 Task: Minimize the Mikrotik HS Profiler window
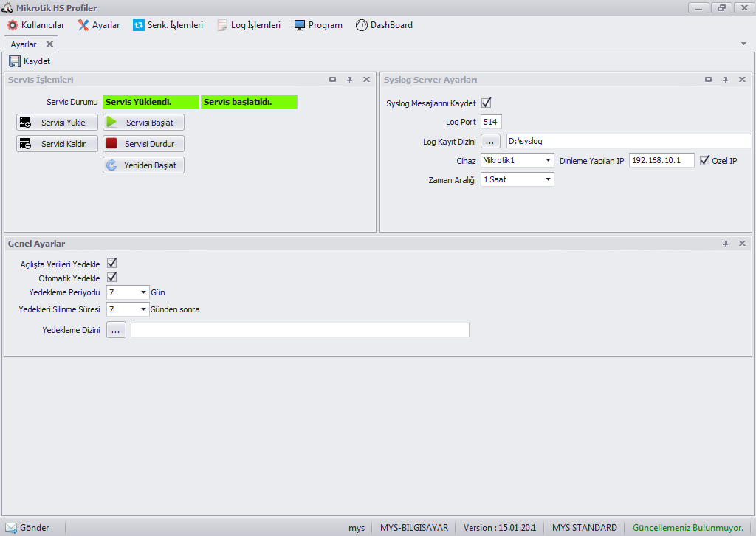click(x=698, y=7)
